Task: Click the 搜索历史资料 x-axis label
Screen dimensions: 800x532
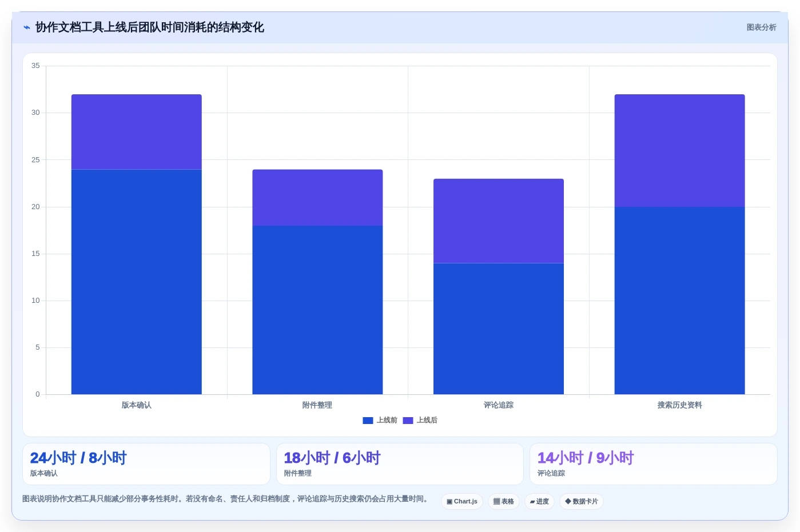Action: pos(679,405)
